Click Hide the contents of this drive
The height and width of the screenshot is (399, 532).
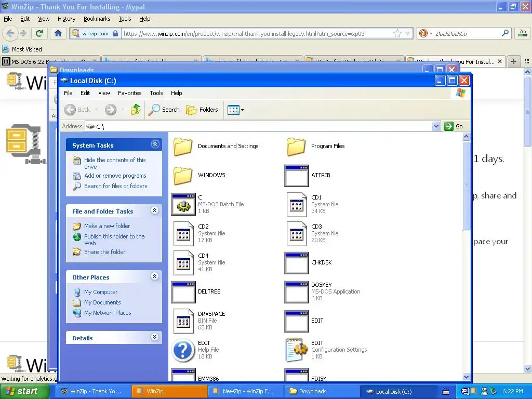point(115,163)
